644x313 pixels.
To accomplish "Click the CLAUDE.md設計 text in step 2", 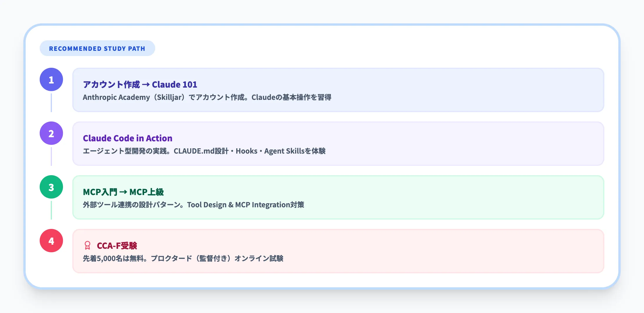I will pyautogui.click(x=201, y=151).
